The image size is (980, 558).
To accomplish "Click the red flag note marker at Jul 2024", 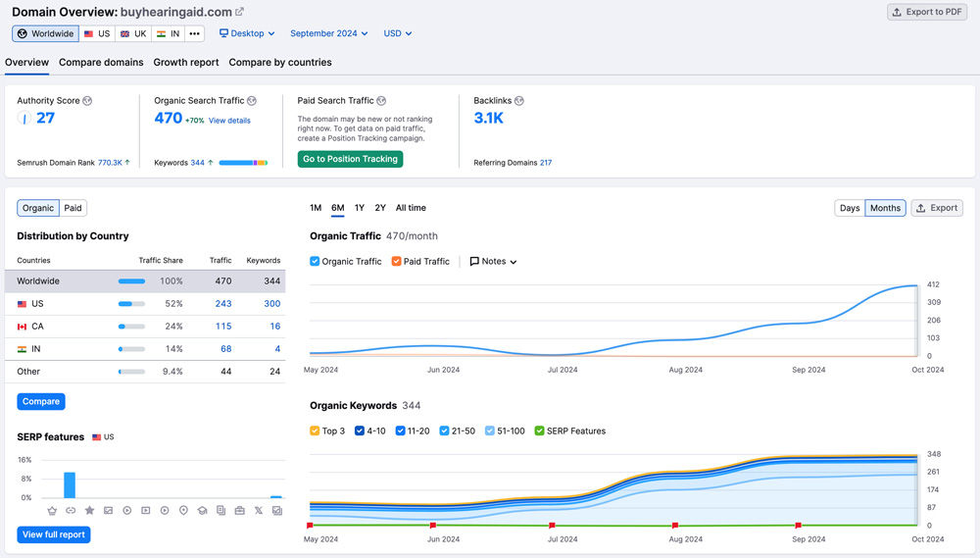I will click(552, 526).
